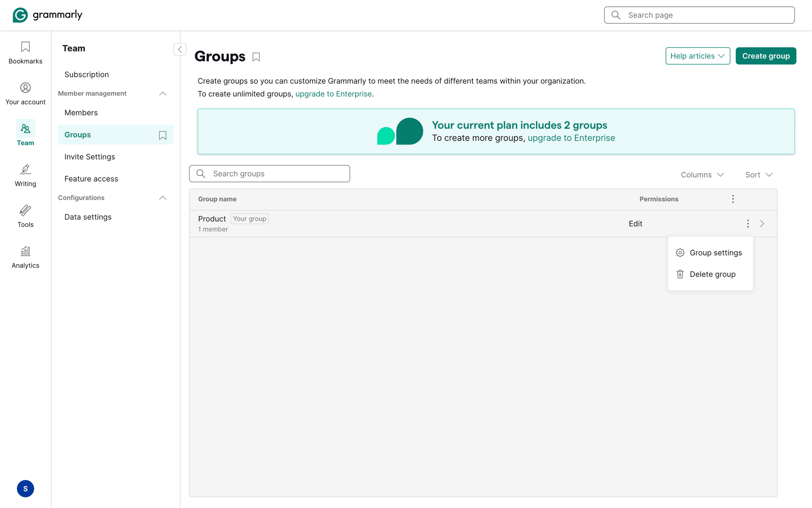Click the Your group badge
The height and width of the screenshot is (508, 812).
pyautogui.click(x=250, y=219)
